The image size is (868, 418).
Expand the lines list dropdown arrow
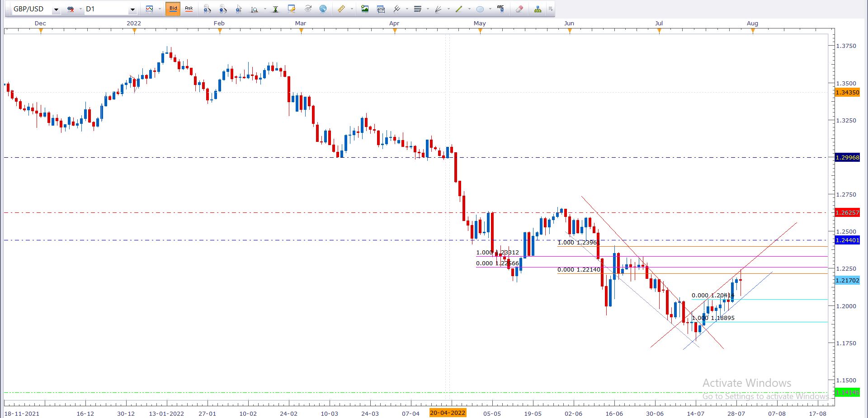click(x=428, y=9)
